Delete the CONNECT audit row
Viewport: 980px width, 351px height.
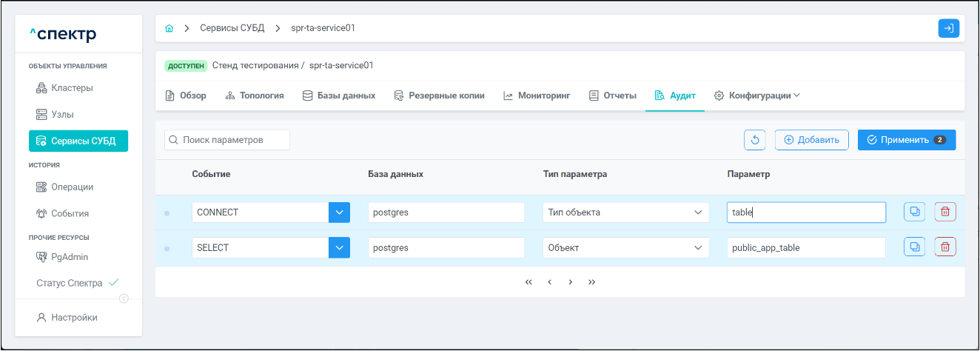coord(945,212)
